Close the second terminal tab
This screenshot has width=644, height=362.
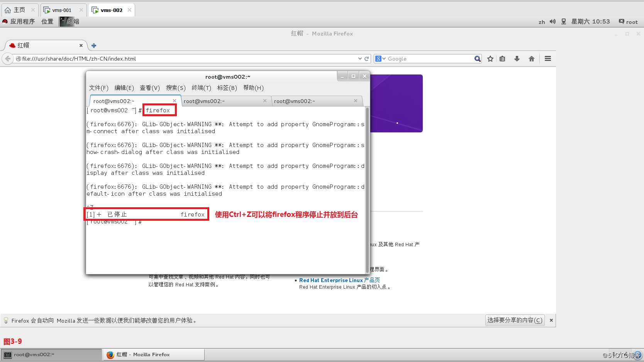tap(265, 101)
